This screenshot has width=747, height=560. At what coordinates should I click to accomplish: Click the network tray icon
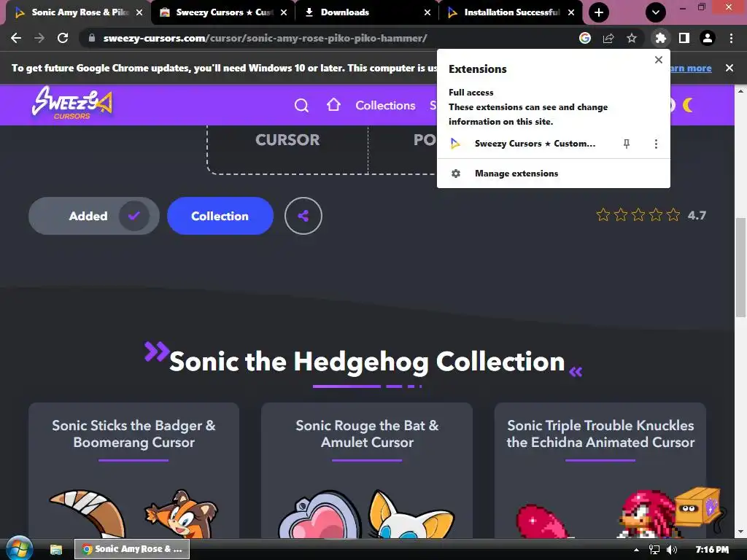pos(654,550)
